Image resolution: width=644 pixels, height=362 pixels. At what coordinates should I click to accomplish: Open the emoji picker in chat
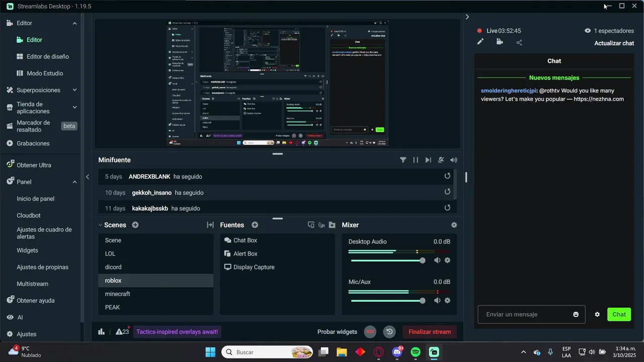coord(576,314)
